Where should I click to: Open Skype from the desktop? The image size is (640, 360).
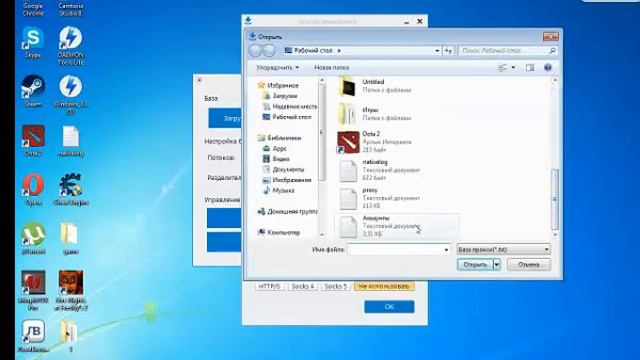coord(33,42)
